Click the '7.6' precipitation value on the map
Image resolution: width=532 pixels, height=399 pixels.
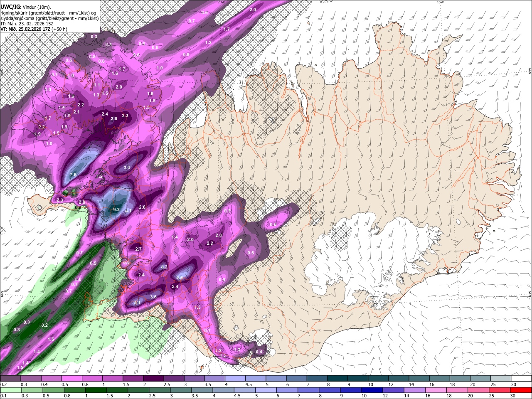coord(73,175)
